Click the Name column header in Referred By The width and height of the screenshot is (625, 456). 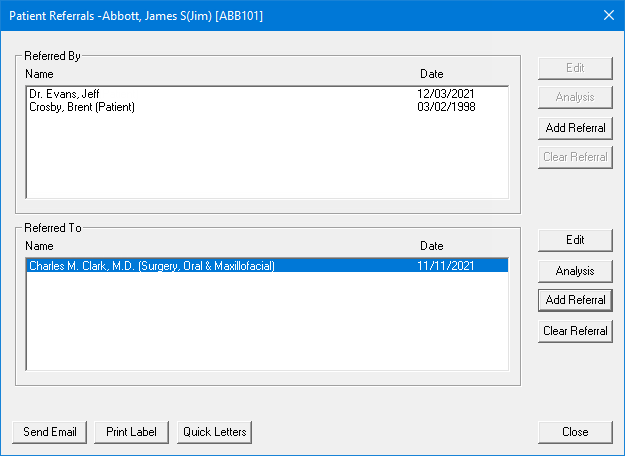coord(39,74)
